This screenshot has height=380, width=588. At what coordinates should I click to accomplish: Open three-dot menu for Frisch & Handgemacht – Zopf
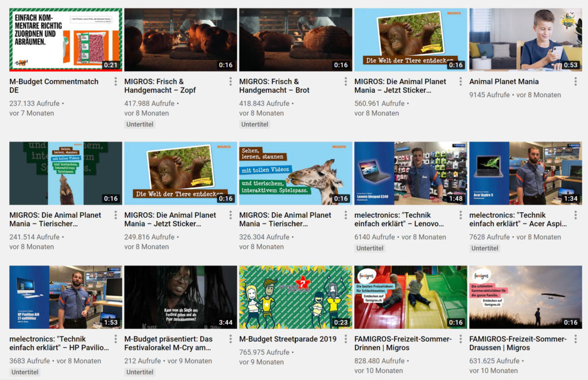(231, 82)
